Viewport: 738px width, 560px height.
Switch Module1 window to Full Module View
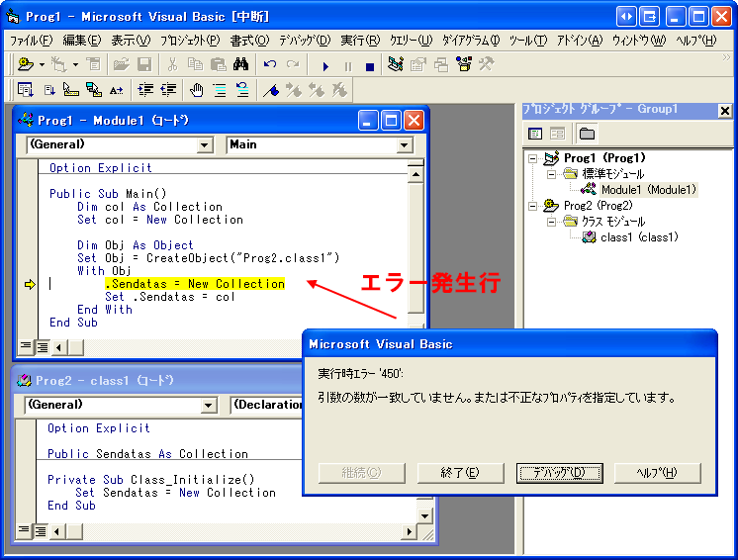[43, 347]
